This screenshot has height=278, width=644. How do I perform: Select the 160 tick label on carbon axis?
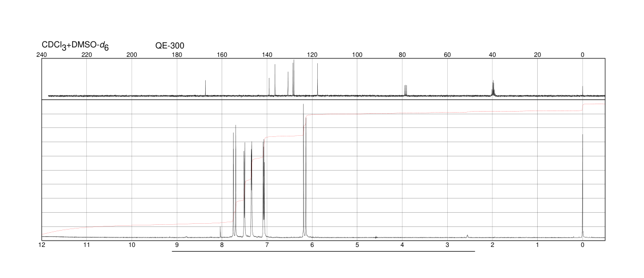tap(222, 55)
